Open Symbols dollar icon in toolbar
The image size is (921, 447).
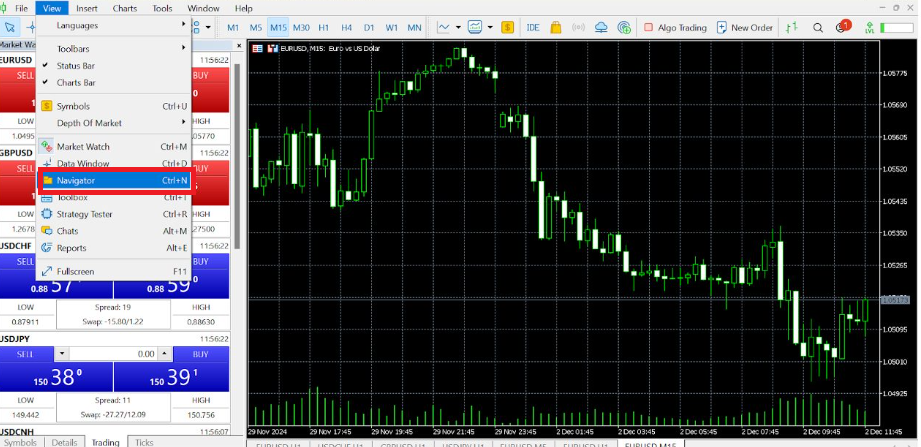point(507,27)
